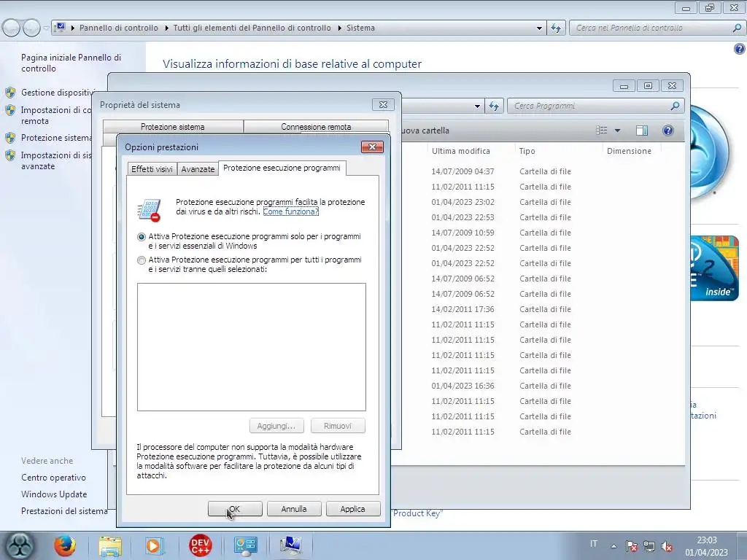Select Protezione esecuzione programmi tab
Viewport: 747px width, 560px height.
point(282,168)
